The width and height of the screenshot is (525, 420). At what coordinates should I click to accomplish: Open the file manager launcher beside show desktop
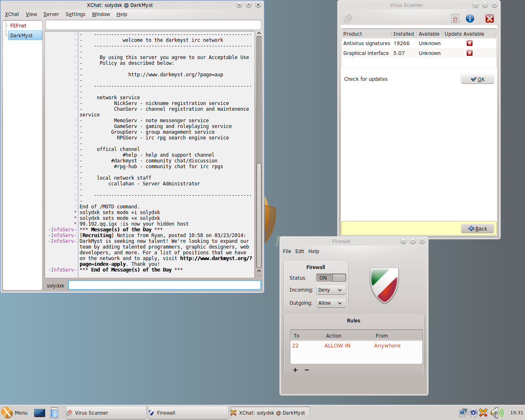click(55, 413)
